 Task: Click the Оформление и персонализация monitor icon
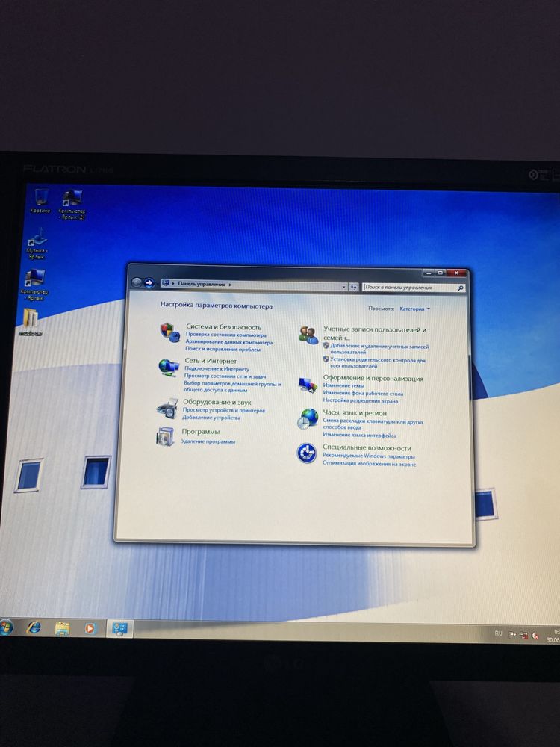(308, 384)
